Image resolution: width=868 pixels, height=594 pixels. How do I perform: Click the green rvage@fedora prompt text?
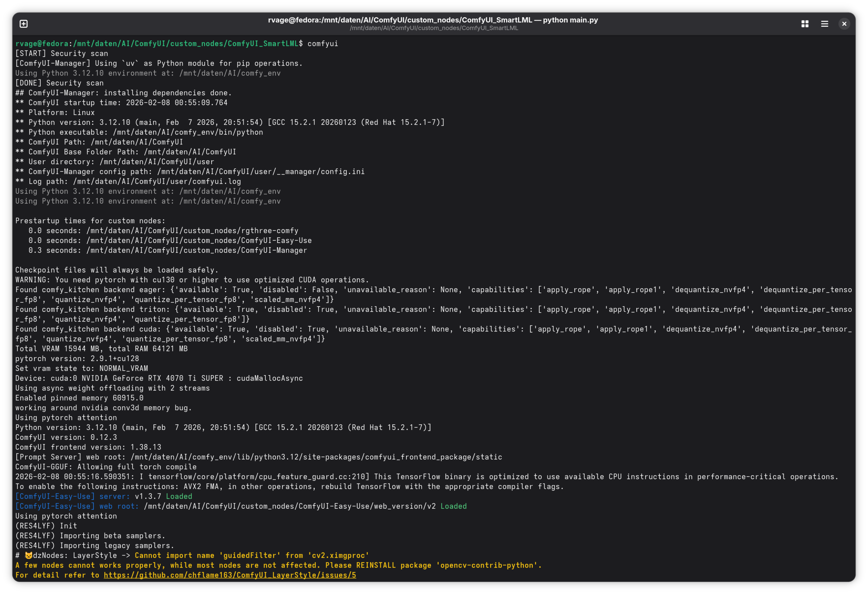tap(42, 44)
